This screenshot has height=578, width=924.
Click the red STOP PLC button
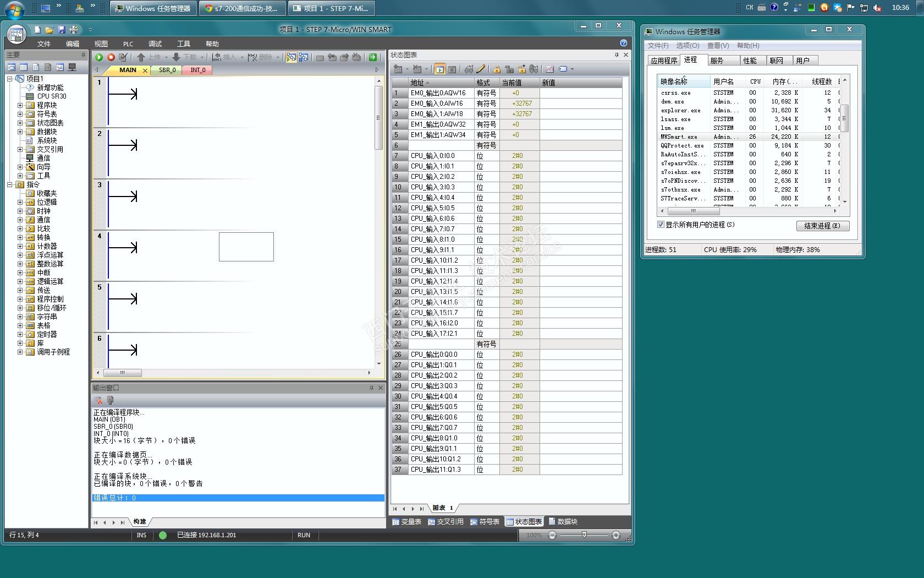pos(111,57)
